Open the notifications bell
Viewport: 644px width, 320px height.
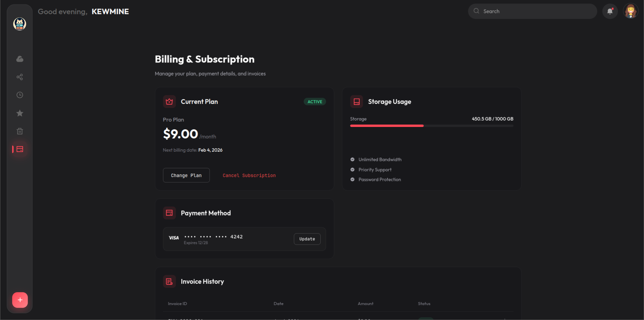(x=610, y=11)
